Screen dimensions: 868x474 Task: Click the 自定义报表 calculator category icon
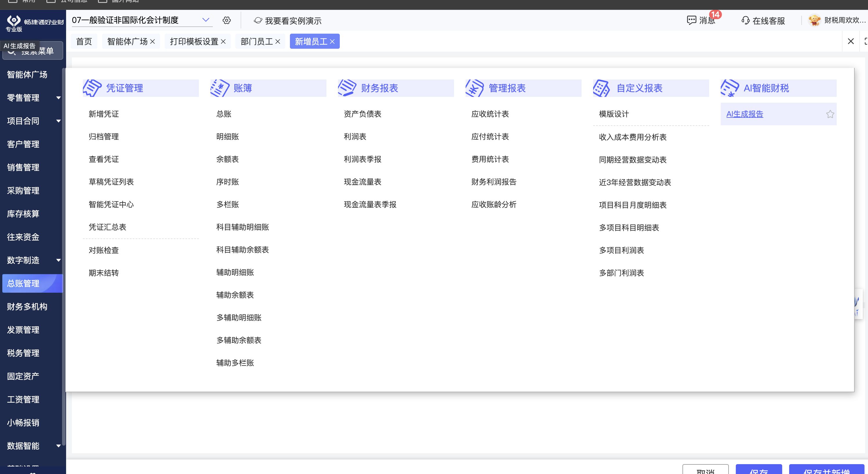point(602,88)
